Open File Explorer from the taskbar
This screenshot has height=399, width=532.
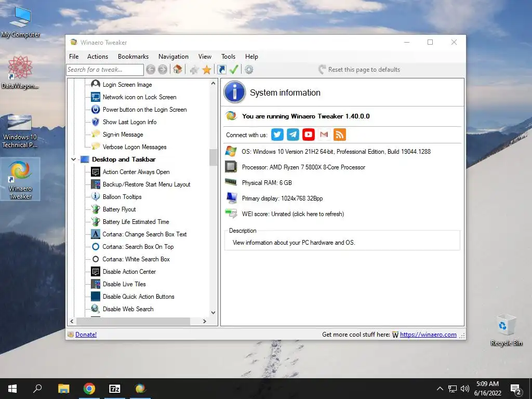tap(63, 389)
